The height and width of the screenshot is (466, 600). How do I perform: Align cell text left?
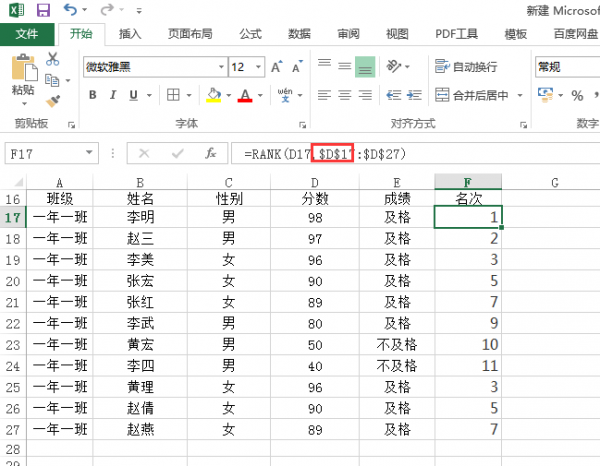[x=324, y=95]
